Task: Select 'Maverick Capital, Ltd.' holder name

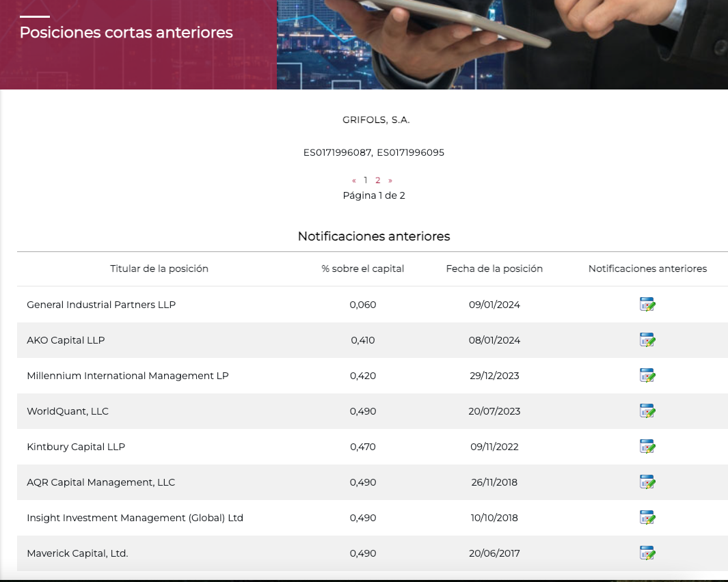Action: click(77, 553)
